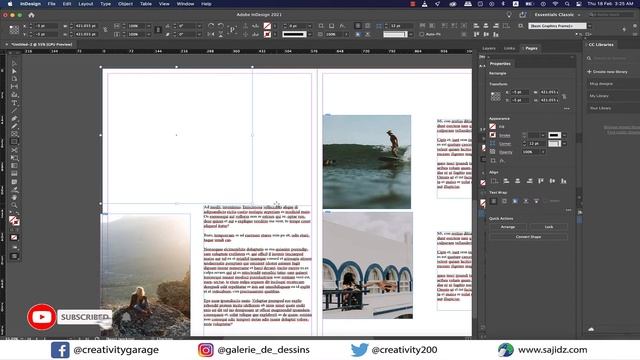Click the Arrange quick action button
640x360 pixels.
point(508,227)
